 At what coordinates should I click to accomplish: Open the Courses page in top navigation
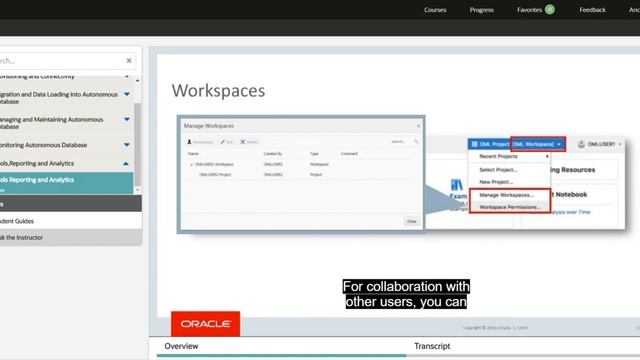[x=435, y=10]
